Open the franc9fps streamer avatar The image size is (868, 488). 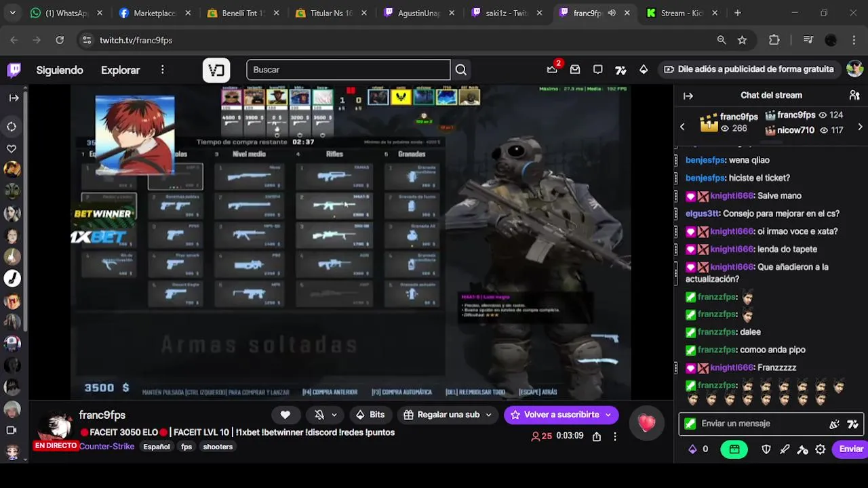coord(56,427)
